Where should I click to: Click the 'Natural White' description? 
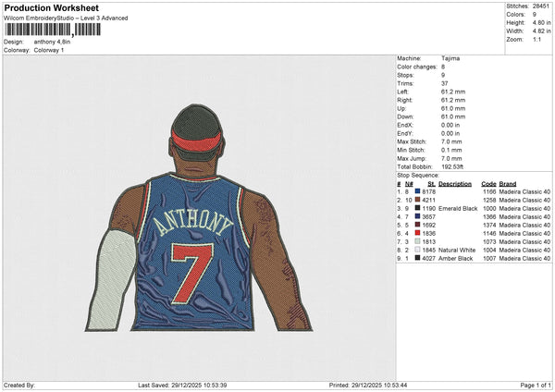(x=457, y=251)
